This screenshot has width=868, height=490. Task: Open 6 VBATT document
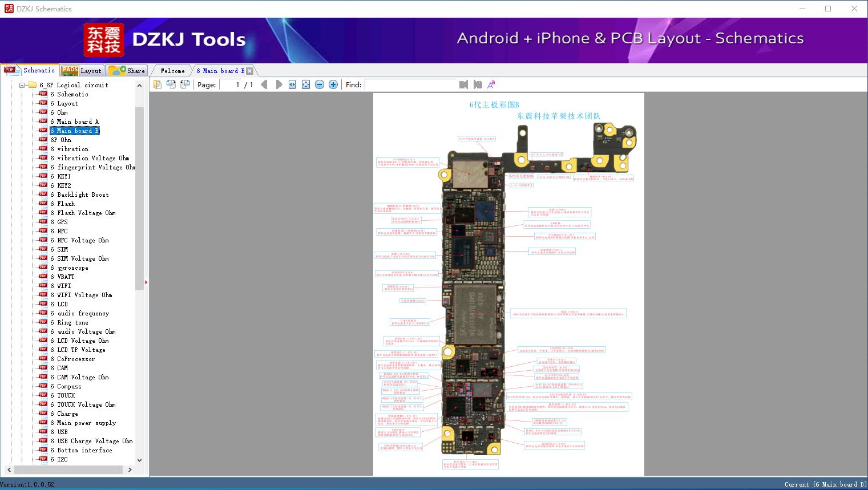point(62,277)
